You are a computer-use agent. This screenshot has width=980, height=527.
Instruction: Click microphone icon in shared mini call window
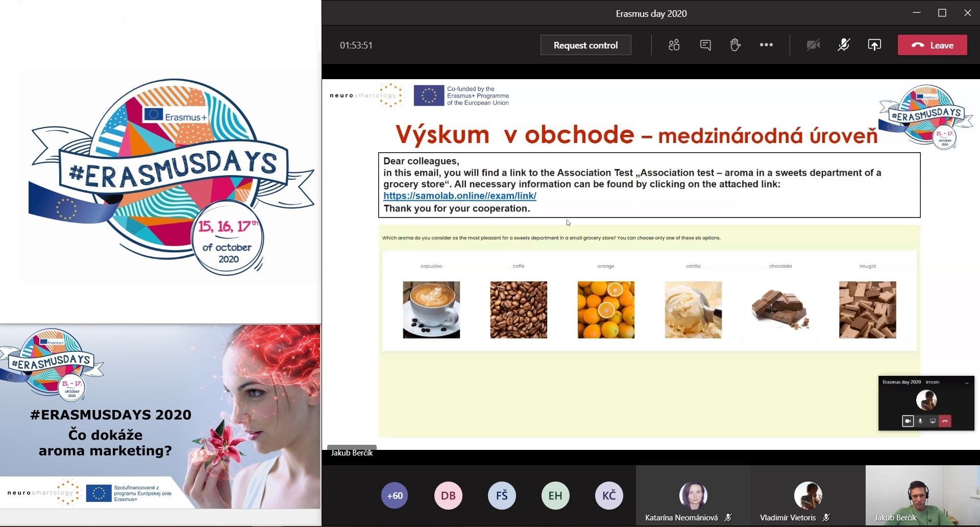click(920, 421)
